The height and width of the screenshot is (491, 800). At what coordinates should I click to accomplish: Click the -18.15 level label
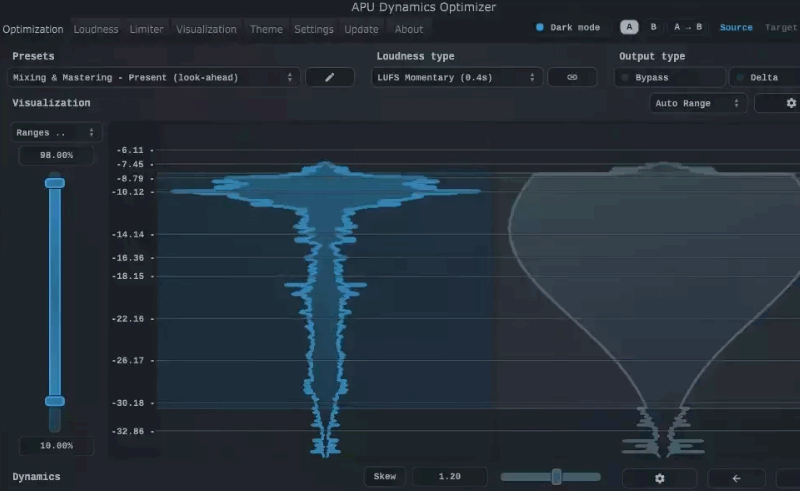click(128, 276)
